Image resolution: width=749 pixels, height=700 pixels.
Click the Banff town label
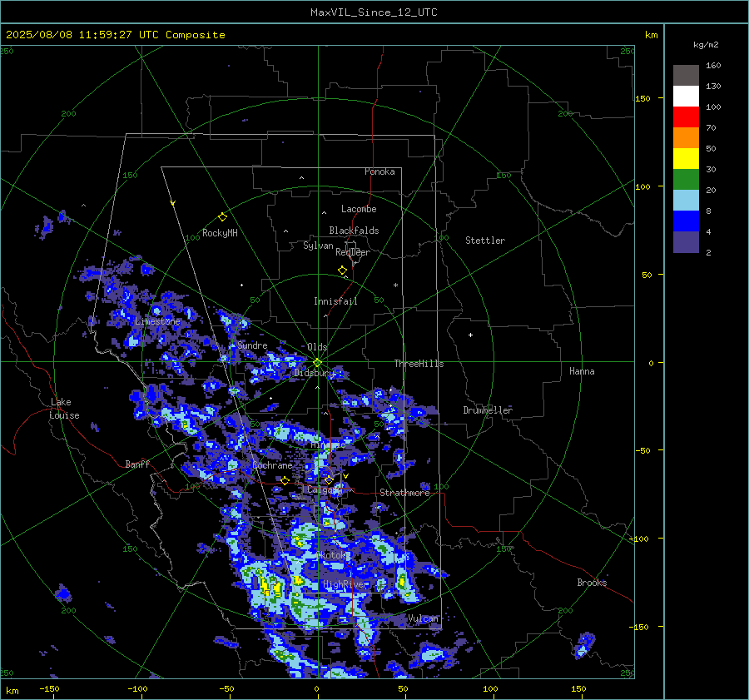pos(137,464)
